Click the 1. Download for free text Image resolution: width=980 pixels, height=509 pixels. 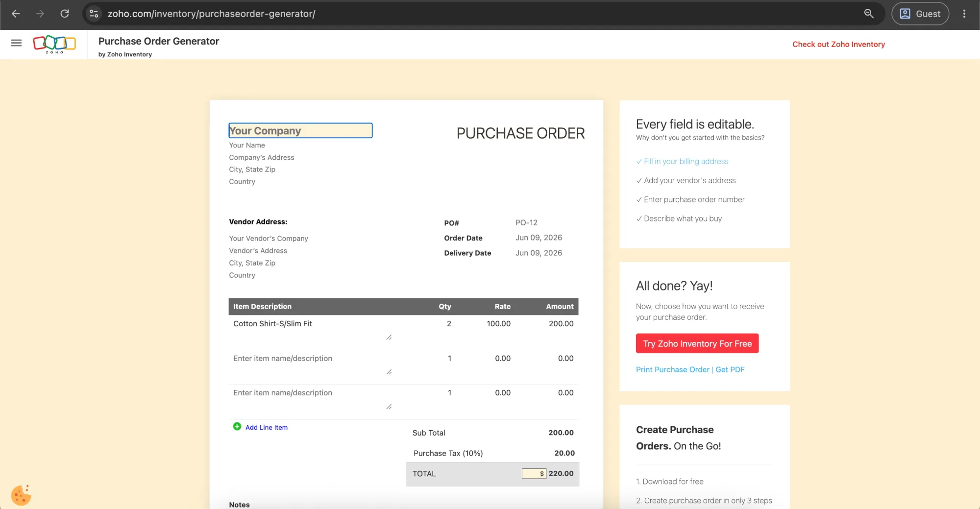tap(670, 482)
